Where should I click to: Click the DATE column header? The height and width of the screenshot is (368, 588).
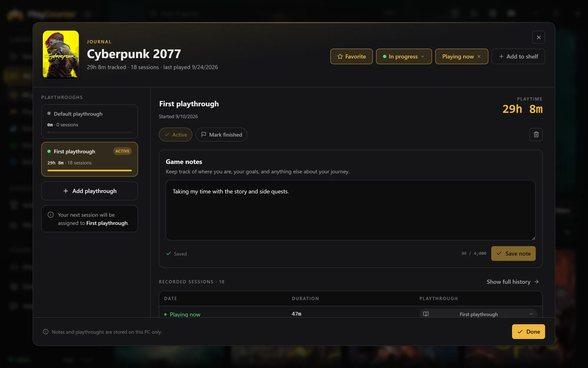point(171,299)
